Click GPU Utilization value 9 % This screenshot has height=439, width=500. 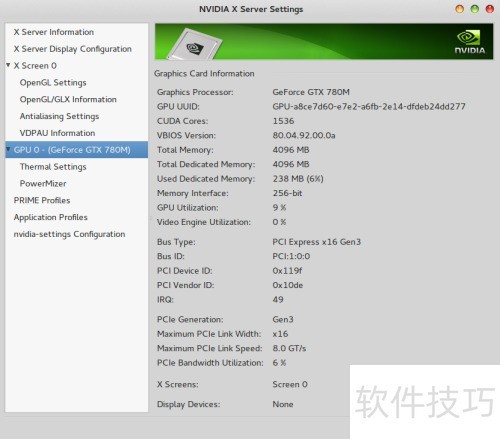pyautogui.click(x=279, y=208)
